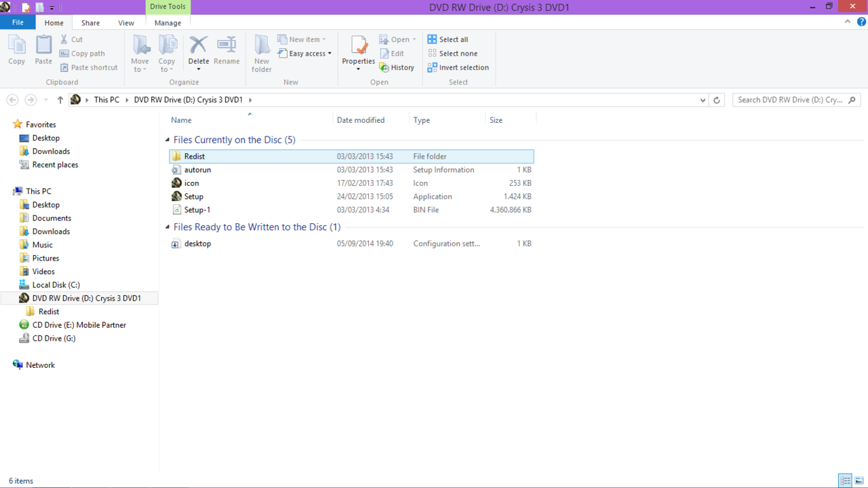The image size is (868, 488).
Task: Open the New item dropdown
Action: coord(302,39)
